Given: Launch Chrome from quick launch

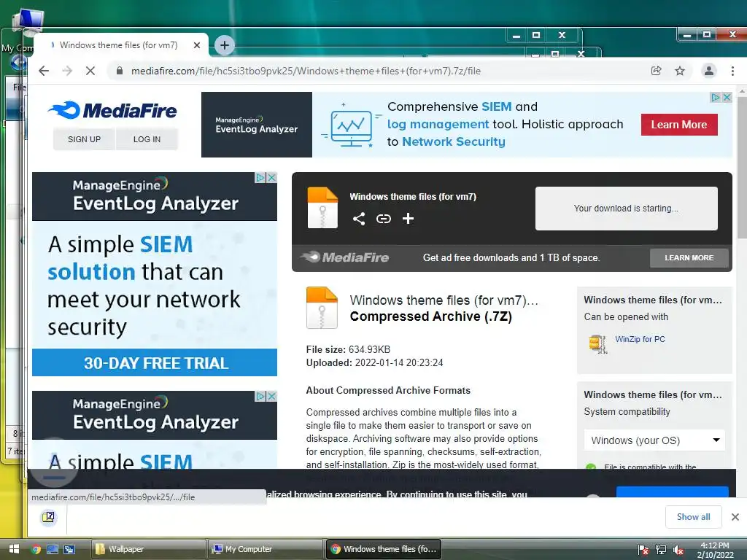Looking at the screenshot, I should [x=36, y=549].
